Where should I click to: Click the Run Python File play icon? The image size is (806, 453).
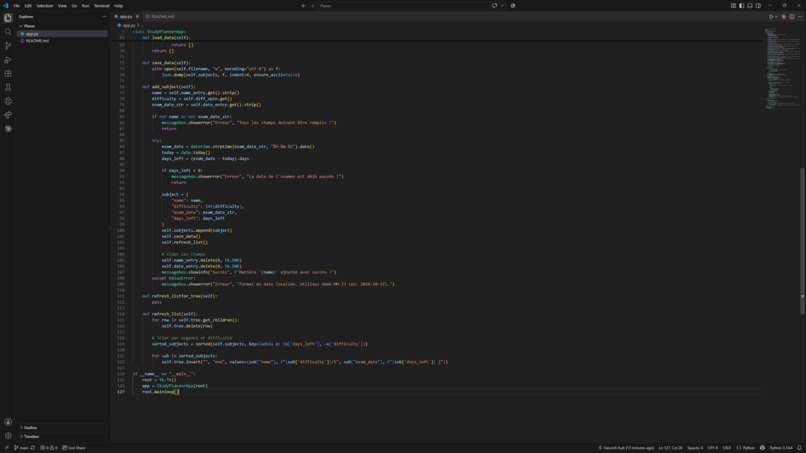coord(771,16)
